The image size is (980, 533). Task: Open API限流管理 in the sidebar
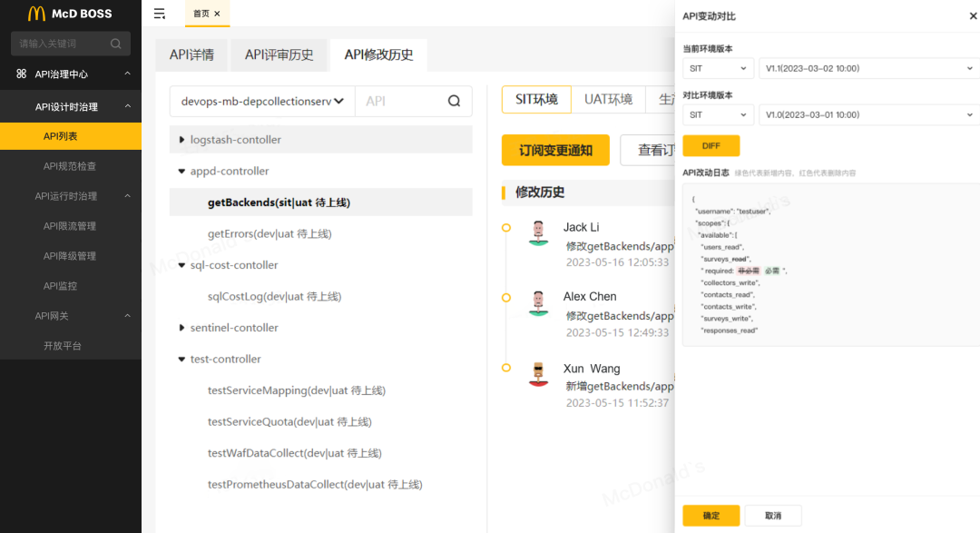pyautogui.click(x=71, y=226)
